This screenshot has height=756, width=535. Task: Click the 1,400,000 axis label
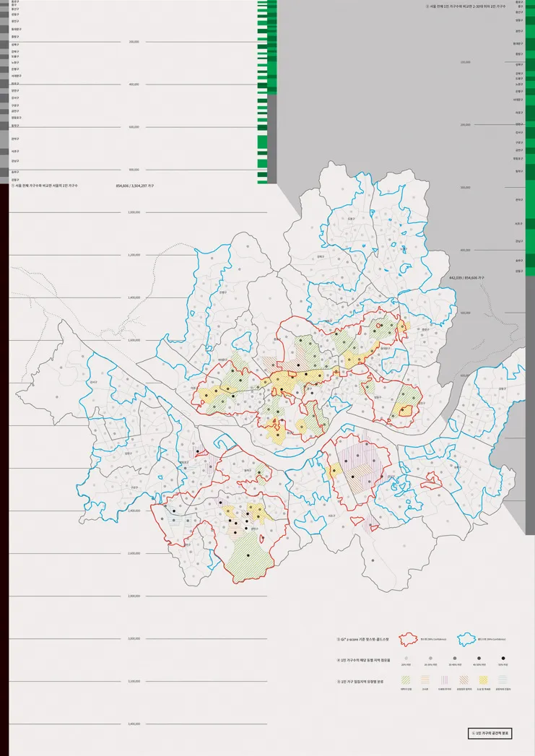point(134,297)
